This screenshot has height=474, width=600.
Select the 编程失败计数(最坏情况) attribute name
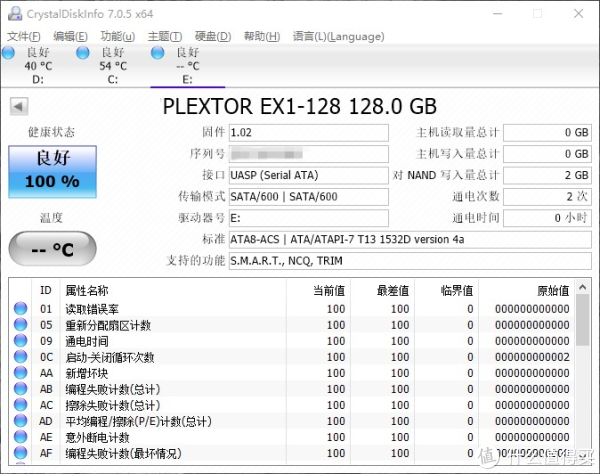click(123, 454)
